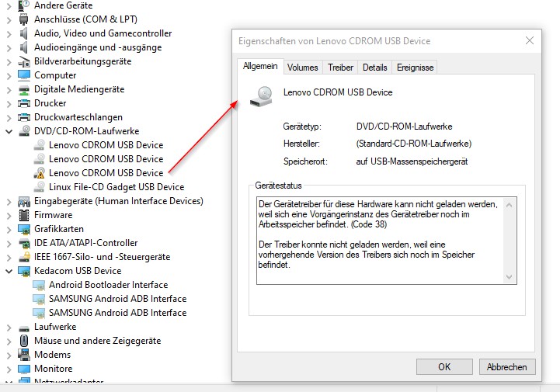Collapse the Kedacom USB Device node

(9, 272)
